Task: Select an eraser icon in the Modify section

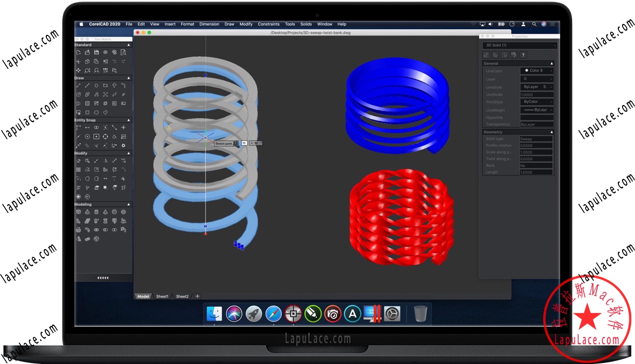Action: tap(78, 161)
